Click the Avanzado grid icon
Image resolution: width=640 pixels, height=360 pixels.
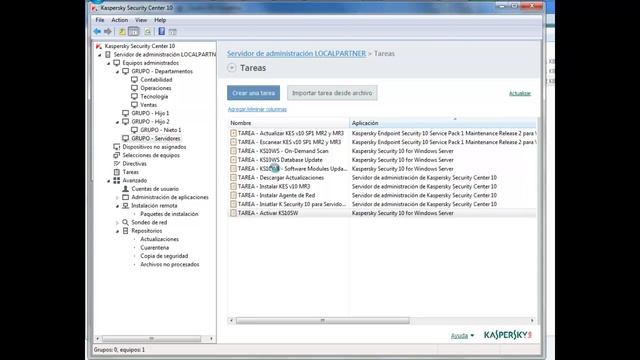[117, 180]
